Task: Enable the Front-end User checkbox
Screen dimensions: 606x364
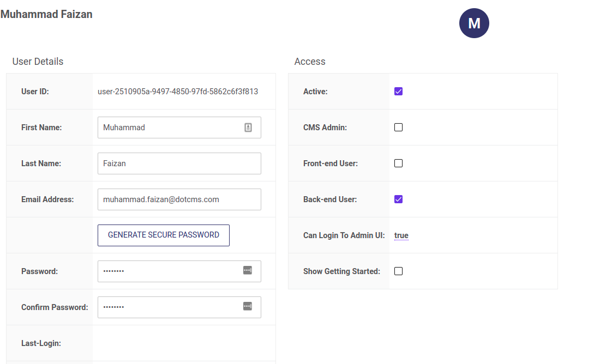Action: point(398,163)
